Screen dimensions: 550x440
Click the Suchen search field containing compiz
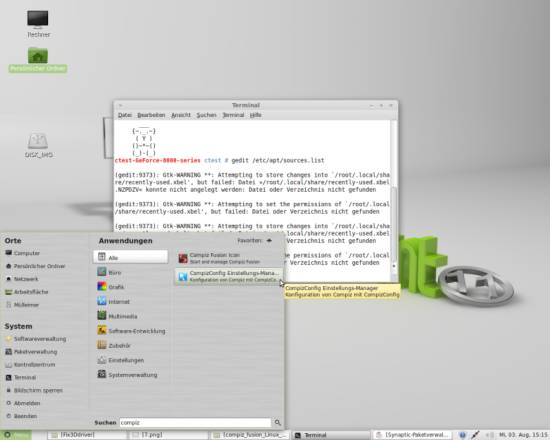point(195,422)
